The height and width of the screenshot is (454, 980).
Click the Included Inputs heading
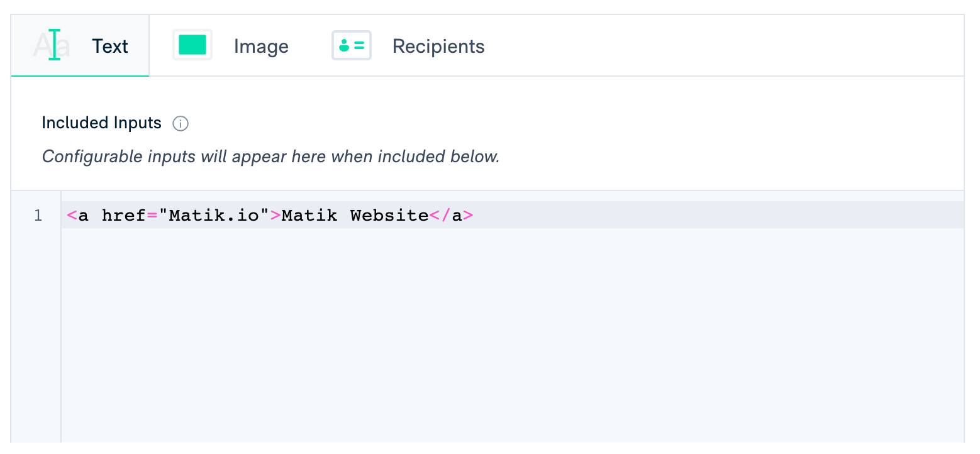[101, 123]
